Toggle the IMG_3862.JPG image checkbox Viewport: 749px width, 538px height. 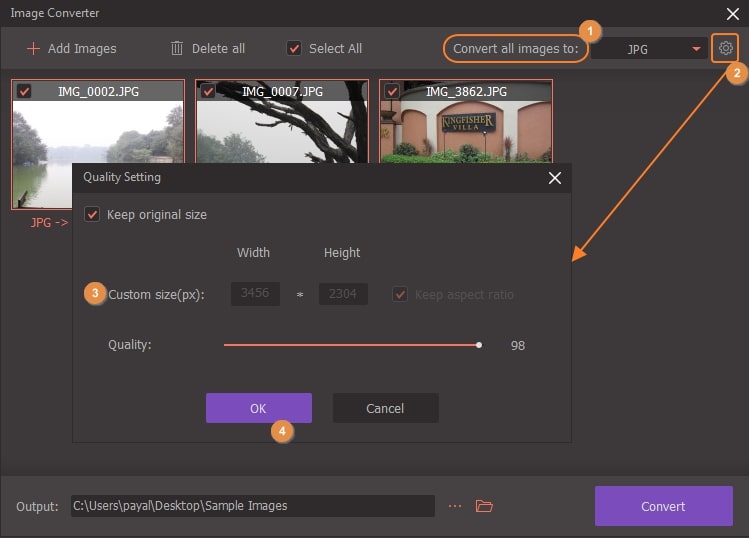[392, 91]
